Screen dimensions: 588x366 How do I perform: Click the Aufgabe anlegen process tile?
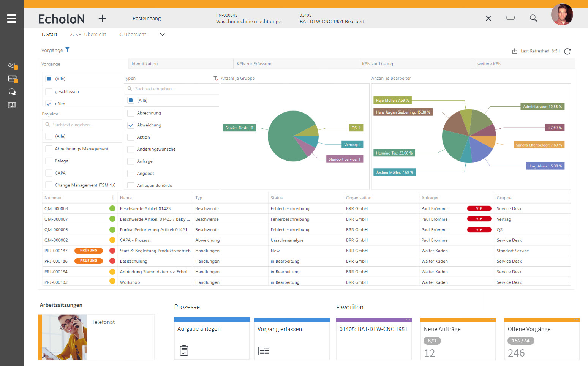tap(212, 339)
